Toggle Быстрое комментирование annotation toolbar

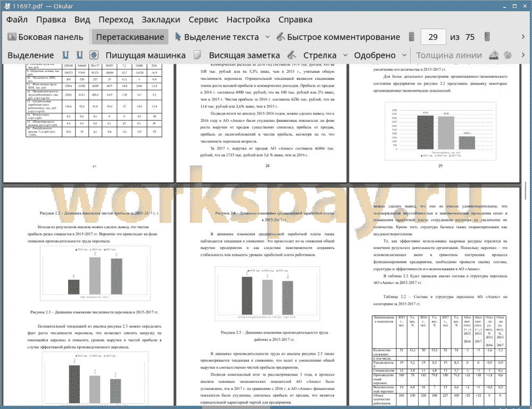pyautogui.click(x=338, y=37)
